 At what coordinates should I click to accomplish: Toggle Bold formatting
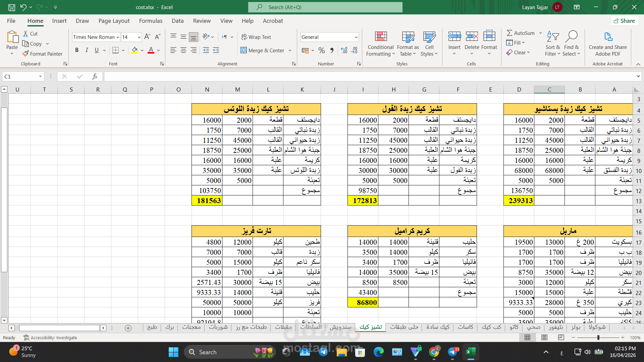(77, 50)
